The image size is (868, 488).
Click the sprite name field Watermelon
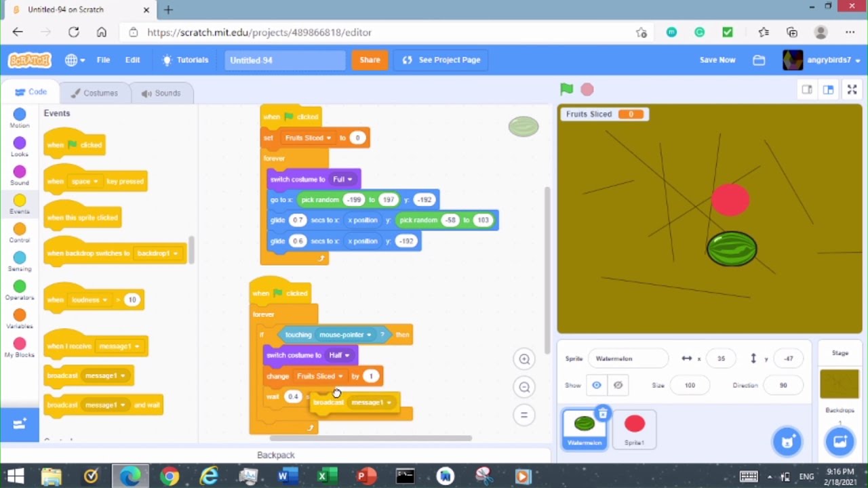[x=629, y=359]
